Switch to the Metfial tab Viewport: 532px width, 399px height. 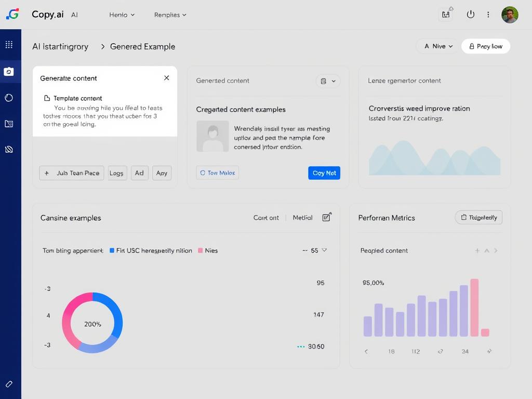click(x=302, y=218)
